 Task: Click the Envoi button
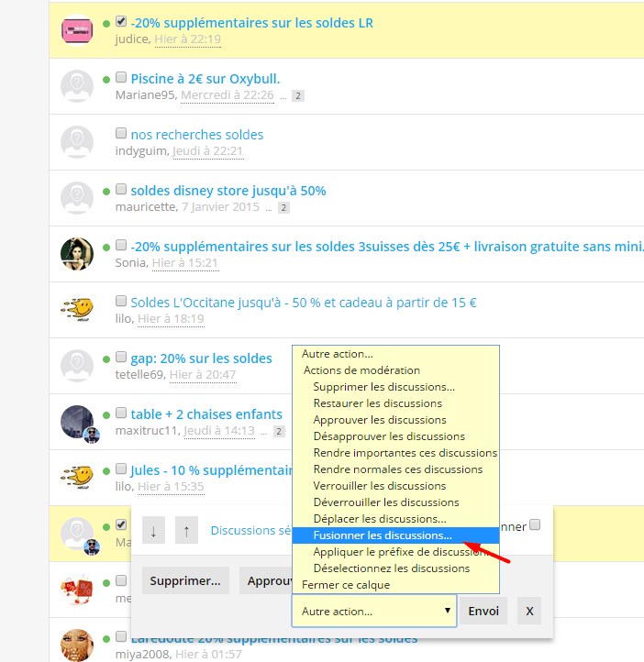click(x=483, y=611)
